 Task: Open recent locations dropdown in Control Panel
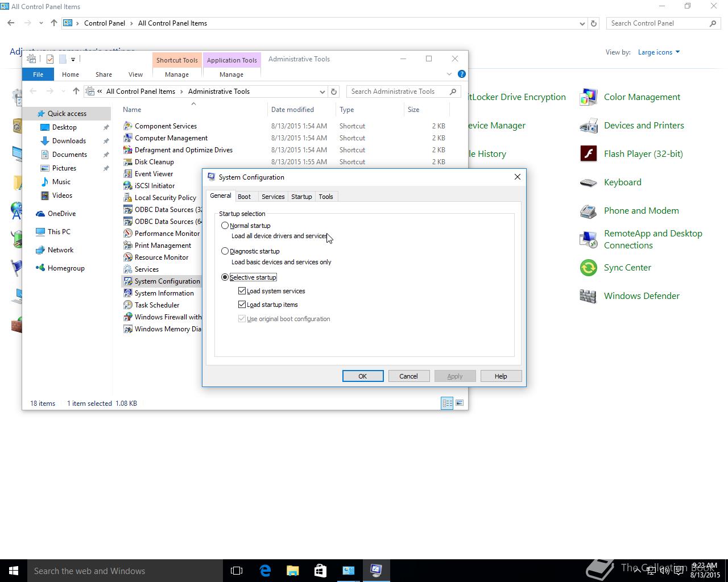point(41,23)
